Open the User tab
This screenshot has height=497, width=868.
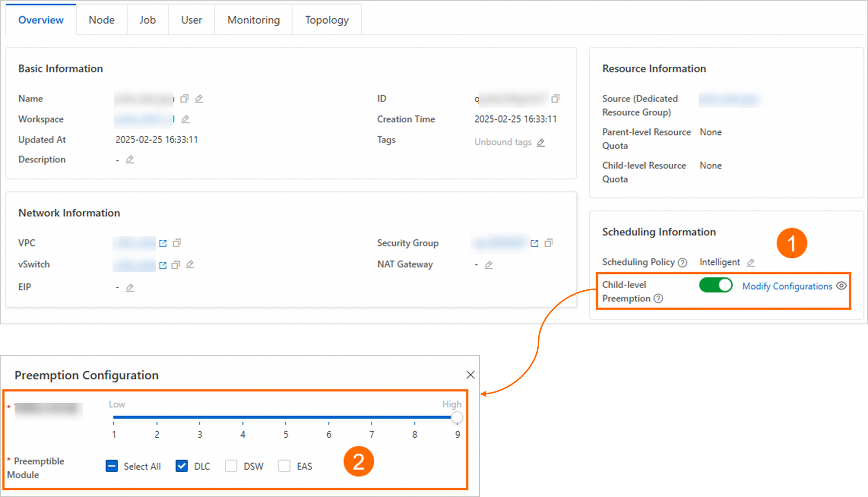pyautogui.click(x=192, y=20)
